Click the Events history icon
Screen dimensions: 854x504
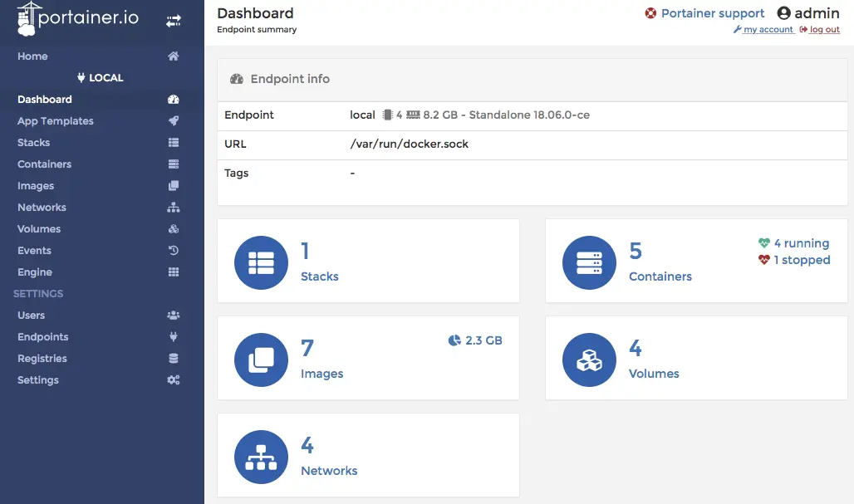[173, 251]
